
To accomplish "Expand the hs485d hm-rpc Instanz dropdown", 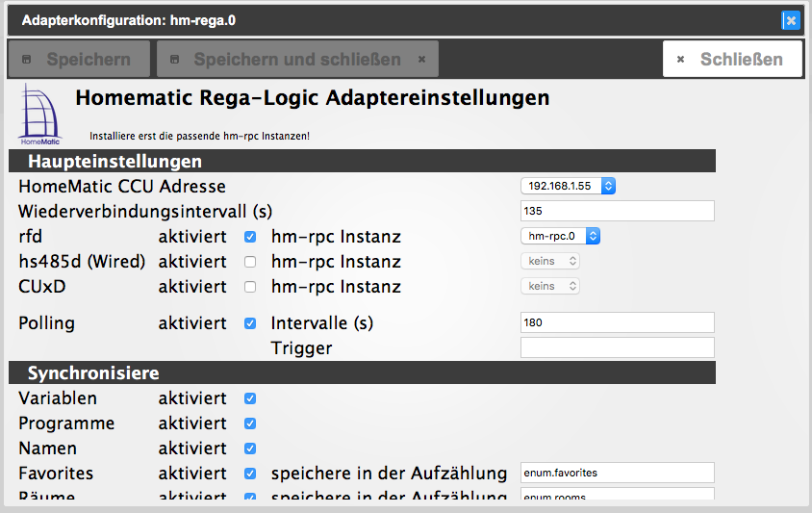I will click(550, 261).
